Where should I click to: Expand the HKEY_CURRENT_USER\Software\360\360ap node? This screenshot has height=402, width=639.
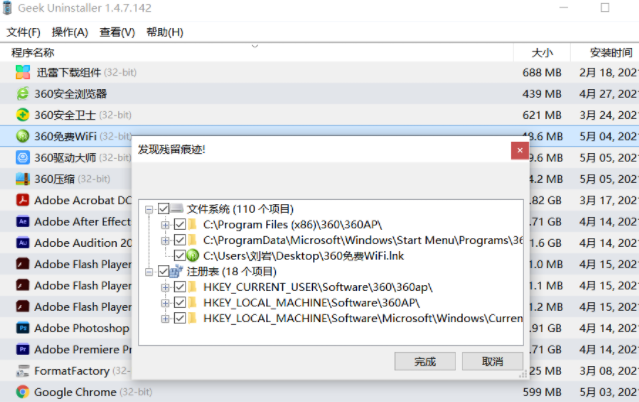click(x=165, y=287)
